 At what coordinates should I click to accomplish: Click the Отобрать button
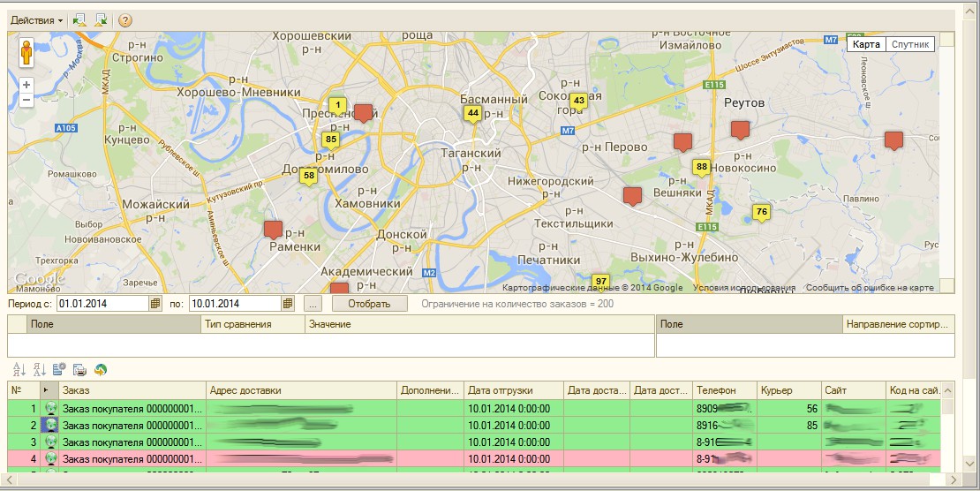(x=369, y=304)
